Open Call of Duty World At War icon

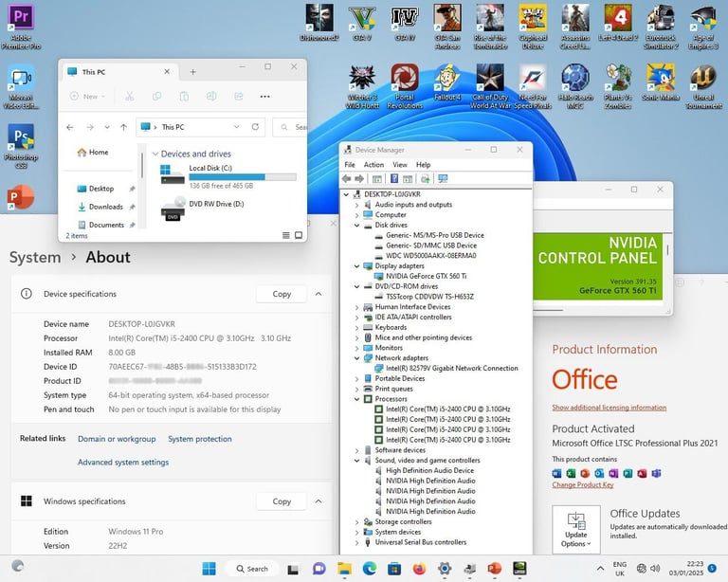coord(490,87)
